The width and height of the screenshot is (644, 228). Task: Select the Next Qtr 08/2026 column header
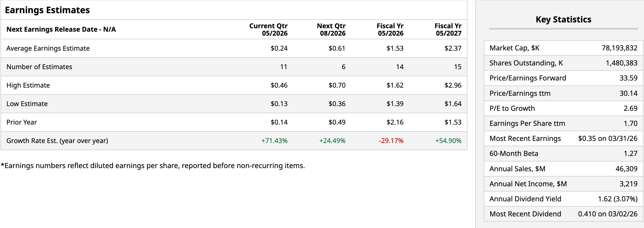(x=331, y=30)
